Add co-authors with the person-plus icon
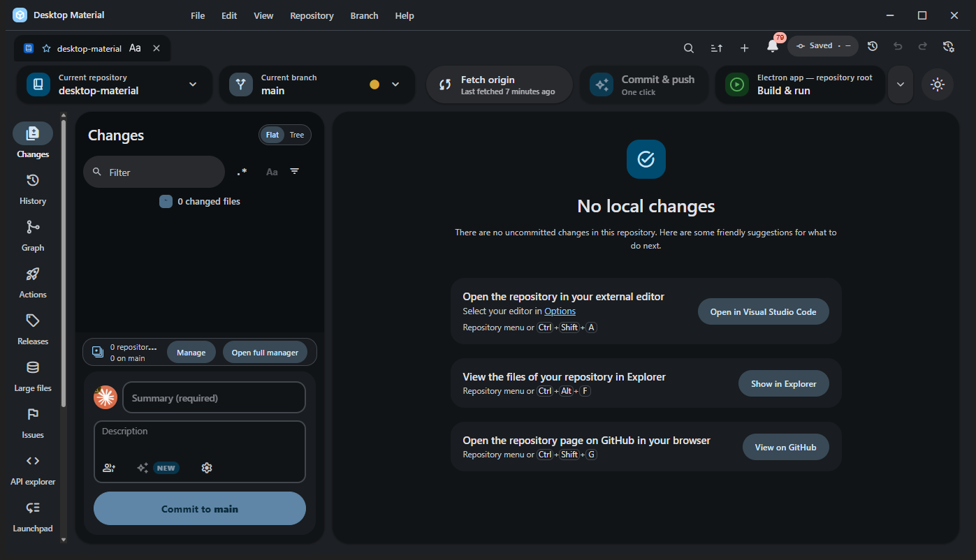 pyautogui.click(x=109, y=468)
